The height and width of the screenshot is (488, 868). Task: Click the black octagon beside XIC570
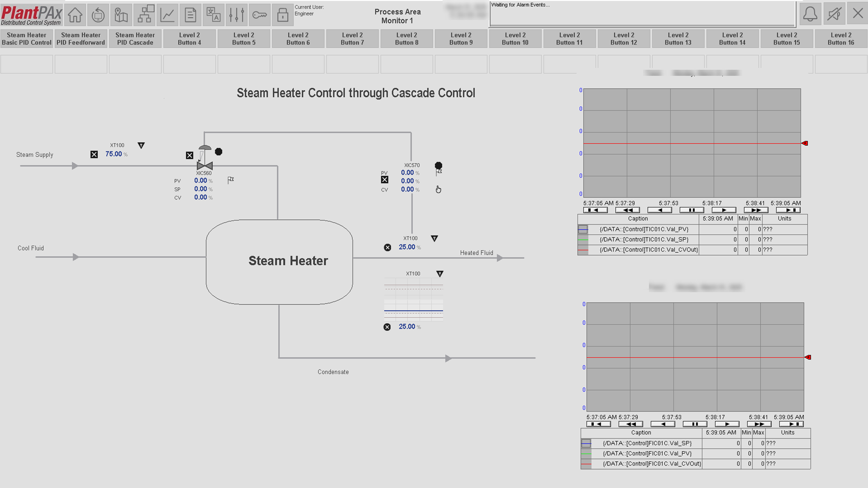pyautogui.click(x=438, y=166)
